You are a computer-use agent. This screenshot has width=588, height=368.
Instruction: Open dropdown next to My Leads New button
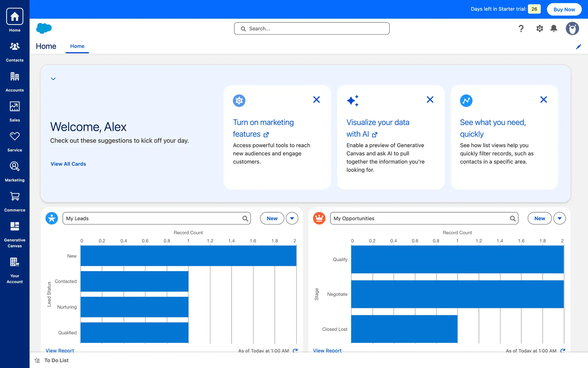(292, 218)
